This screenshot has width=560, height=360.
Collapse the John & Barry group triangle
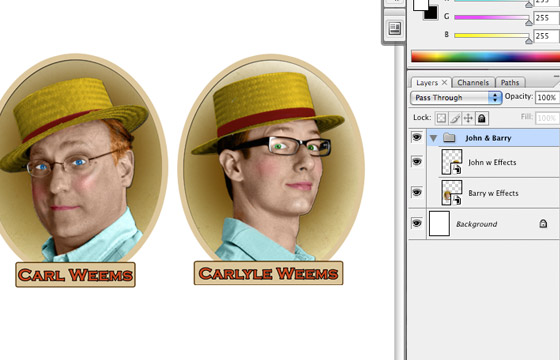(x=434, y=138)
